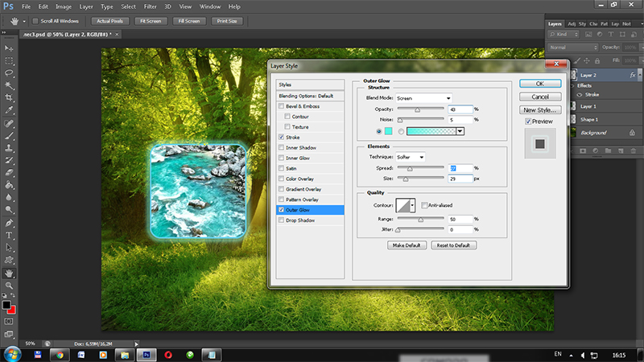Select the History Brush tool
644x362 pixels.
point(9,160)
